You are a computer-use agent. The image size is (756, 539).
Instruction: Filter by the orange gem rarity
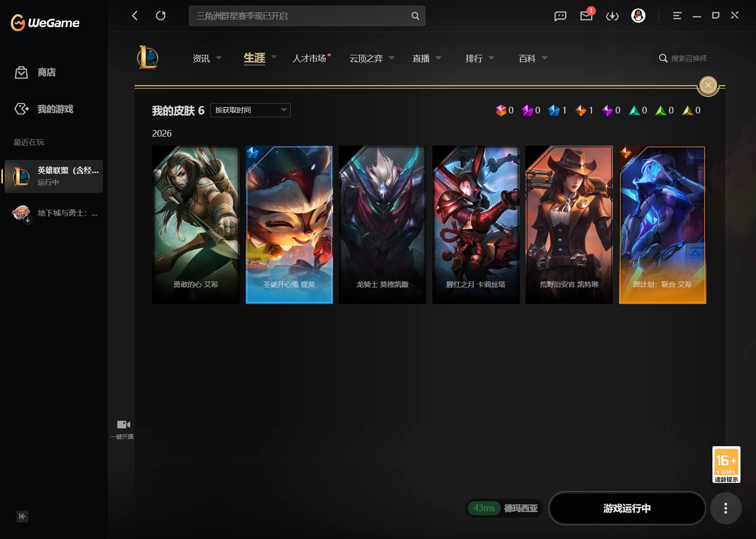coord(581,111)
